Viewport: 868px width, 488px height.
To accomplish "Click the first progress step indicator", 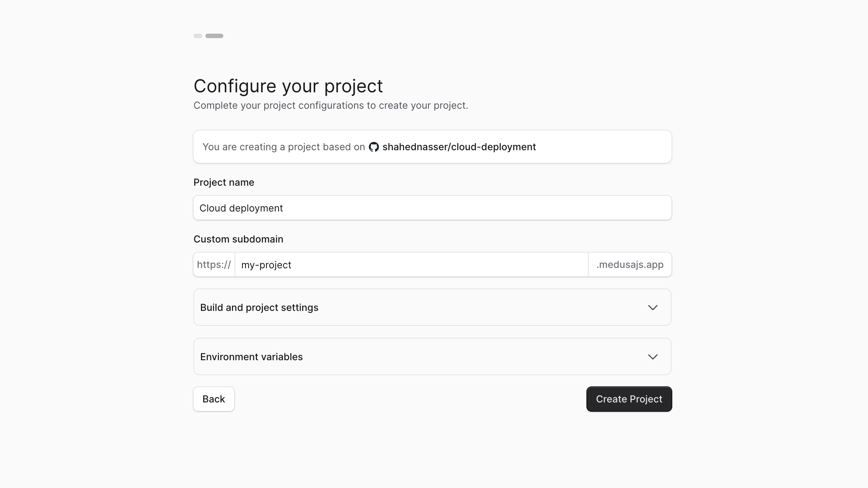I will [x=197, y=36].
